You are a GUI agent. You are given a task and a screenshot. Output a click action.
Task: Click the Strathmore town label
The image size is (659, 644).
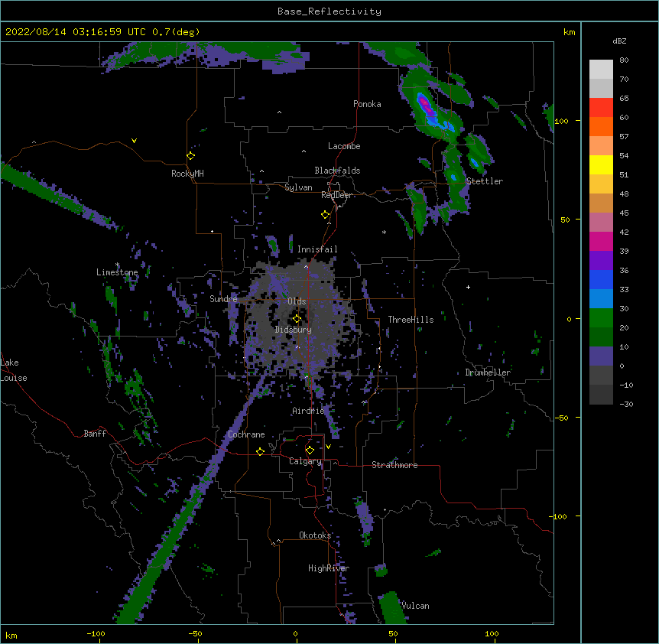tap(394, 465)
